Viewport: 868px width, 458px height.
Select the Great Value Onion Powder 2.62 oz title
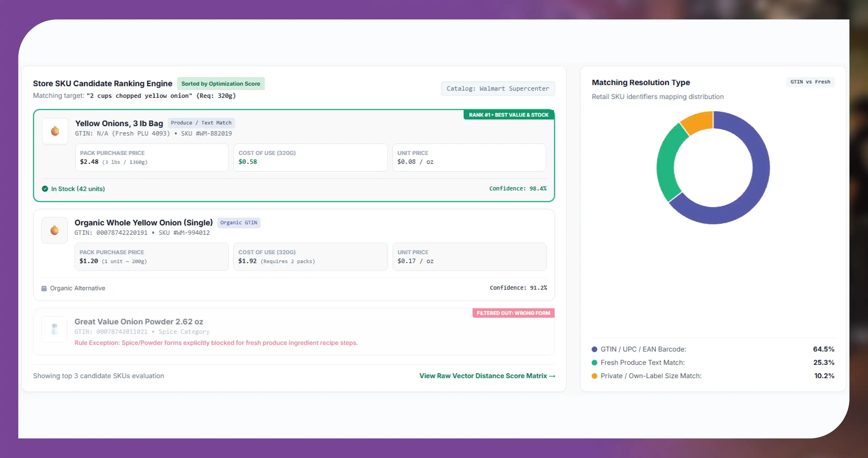(x=139, y=322)
